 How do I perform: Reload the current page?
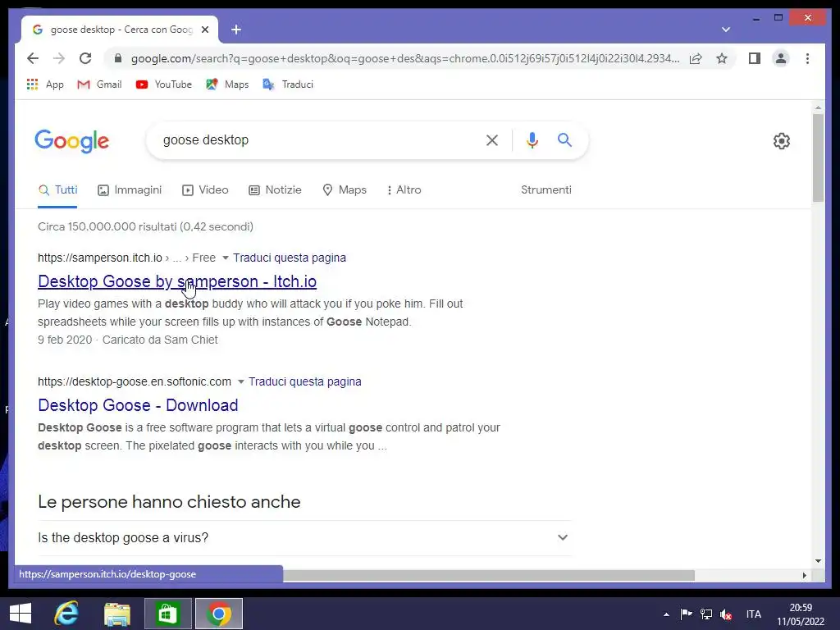[x=85, y=58]
